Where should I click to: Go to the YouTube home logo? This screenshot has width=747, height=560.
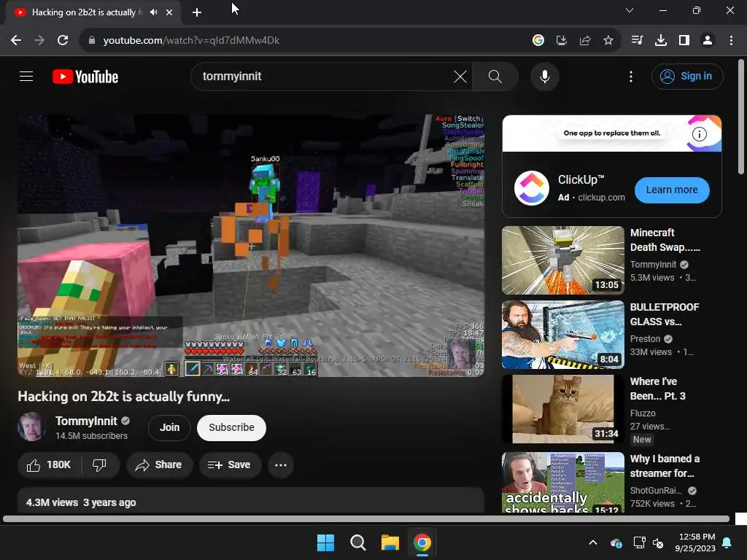[x=85, y=77]
